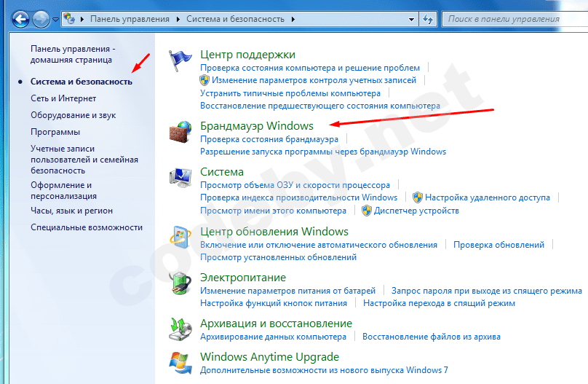The width and height of the screenshot is (588, 384).
Task: Click shield icon beside Настройка удаленного доступа
Action: click(x=418, y=197)
